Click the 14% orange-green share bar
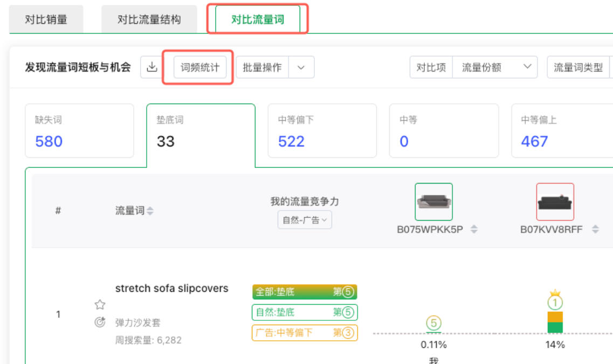613x364 pixels. pyautogui.click(x=555, y=322)
